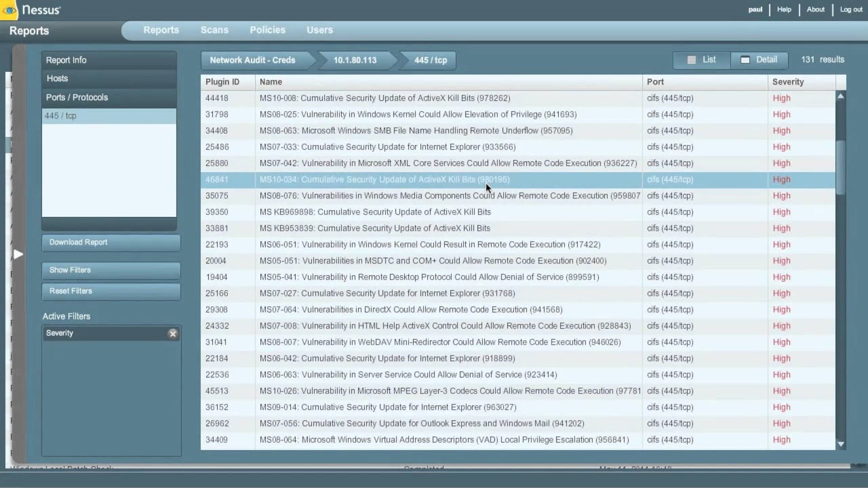
Task: Select row MS06-063 Server Service
Action: (x=518, y=375)
